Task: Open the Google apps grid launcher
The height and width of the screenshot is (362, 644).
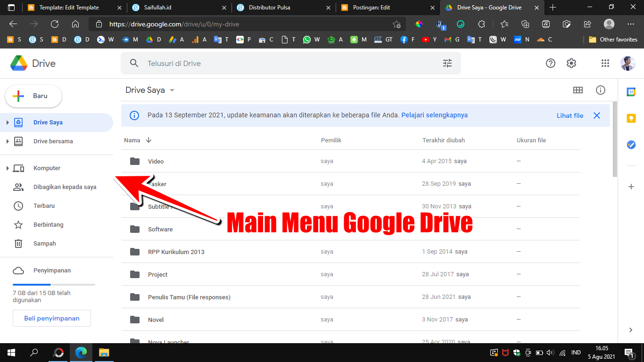Action: [x=605, y=63]
